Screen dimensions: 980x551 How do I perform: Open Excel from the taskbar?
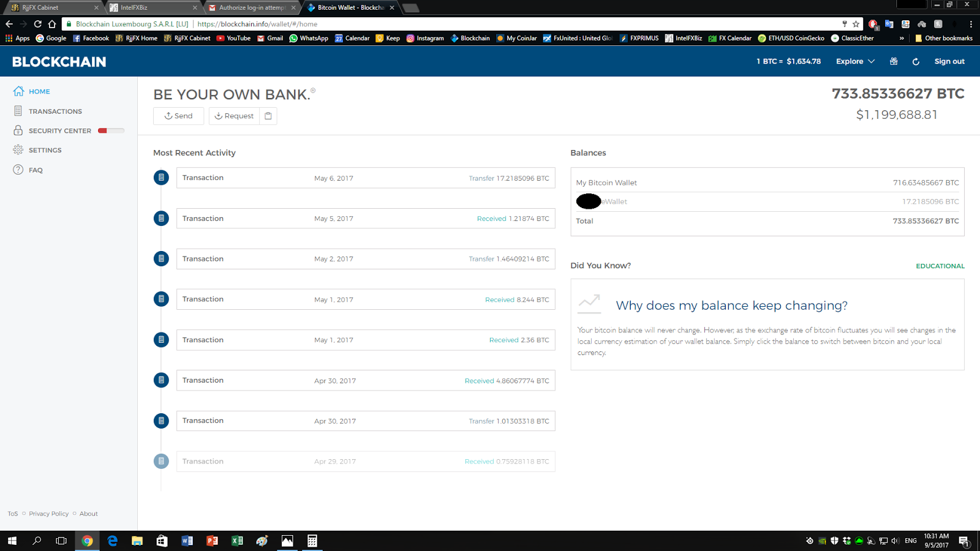pyautogui.click(x=237, y=541)
